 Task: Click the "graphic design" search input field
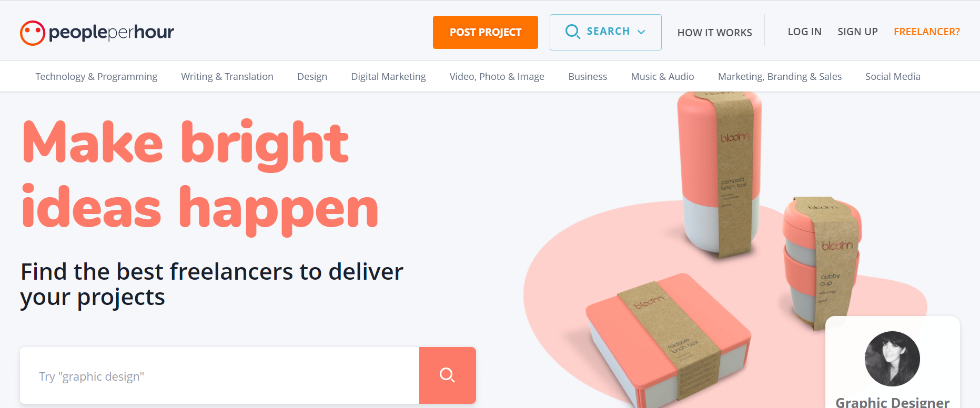pyautogui.click(x=219, y=375)
